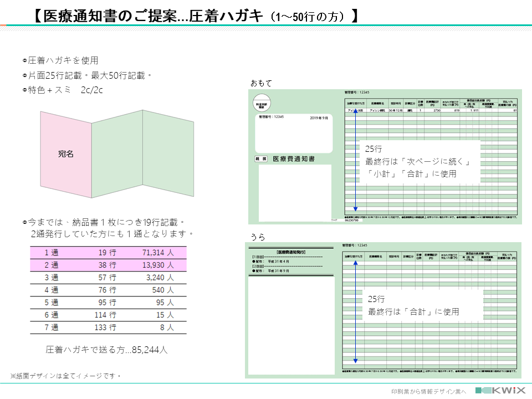Select the text 今までは、納品書1枚につき19行記載。
This screenshot has width=532, height=399.
point(106,222)
